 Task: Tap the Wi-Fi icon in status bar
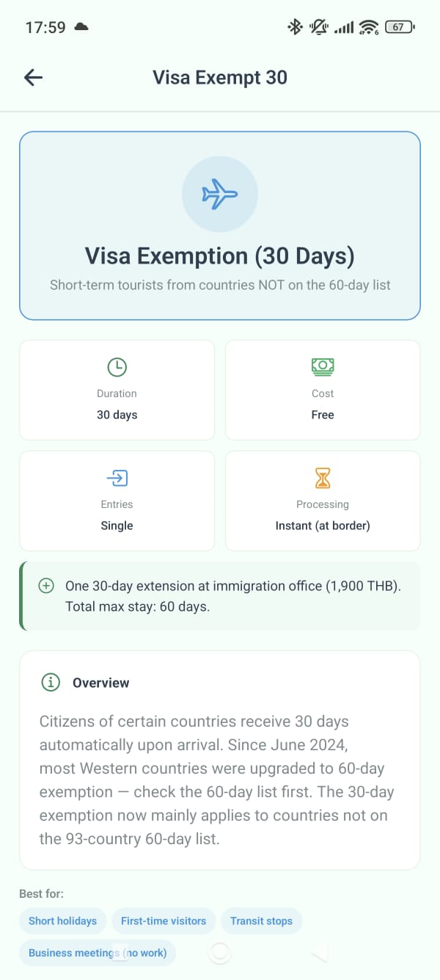click(x=368, y=27)
